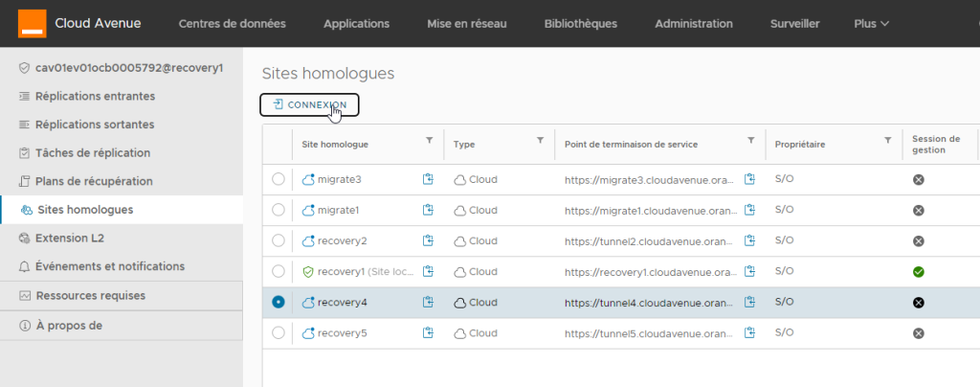Copy the recovery2 site name icon
The image size is (980, 387).
point(428,240)
